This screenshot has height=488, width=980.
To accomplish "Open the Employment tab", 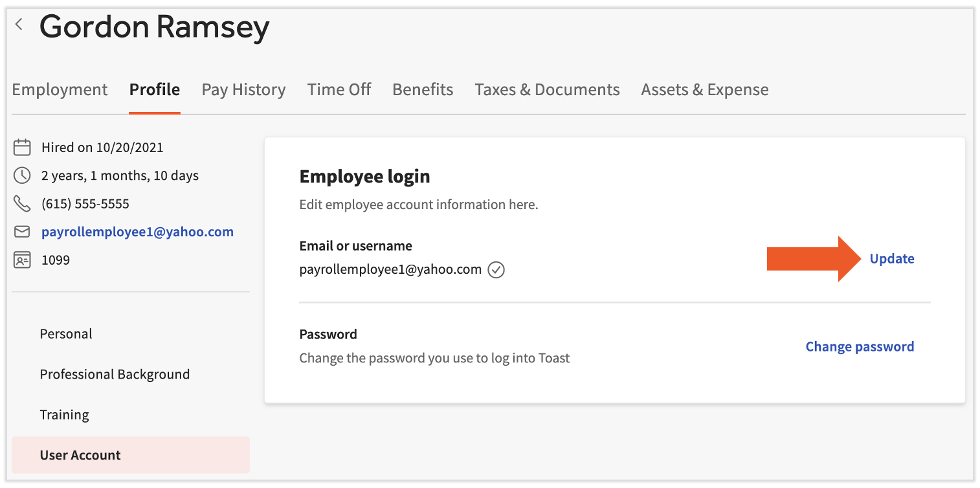I will click(x=60, y=89).
